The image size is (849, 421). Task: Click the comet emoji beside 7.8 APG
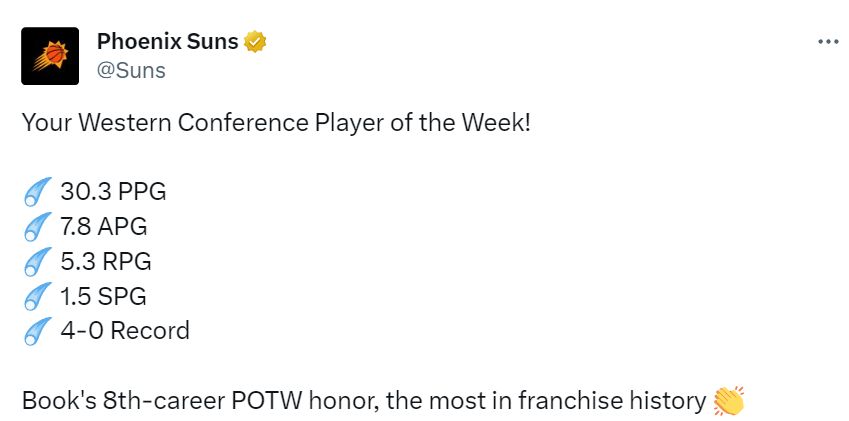[x=36, y=227]
